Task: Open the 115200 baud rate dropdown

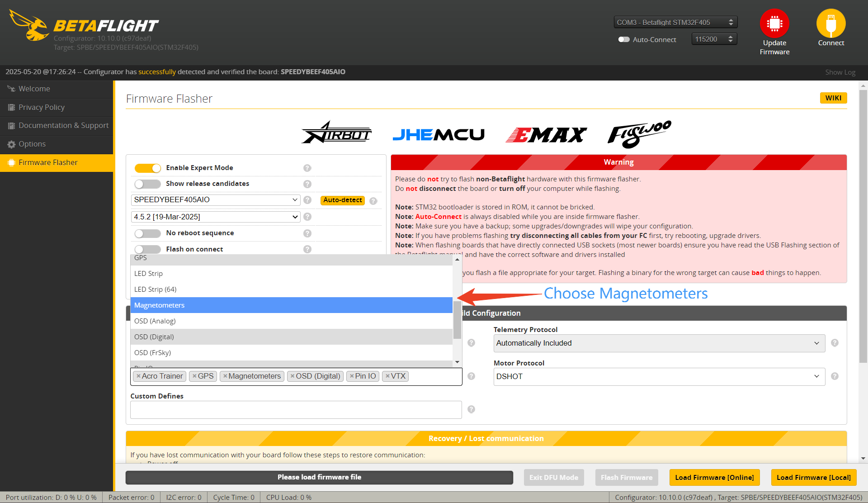Action: point(714,39)
